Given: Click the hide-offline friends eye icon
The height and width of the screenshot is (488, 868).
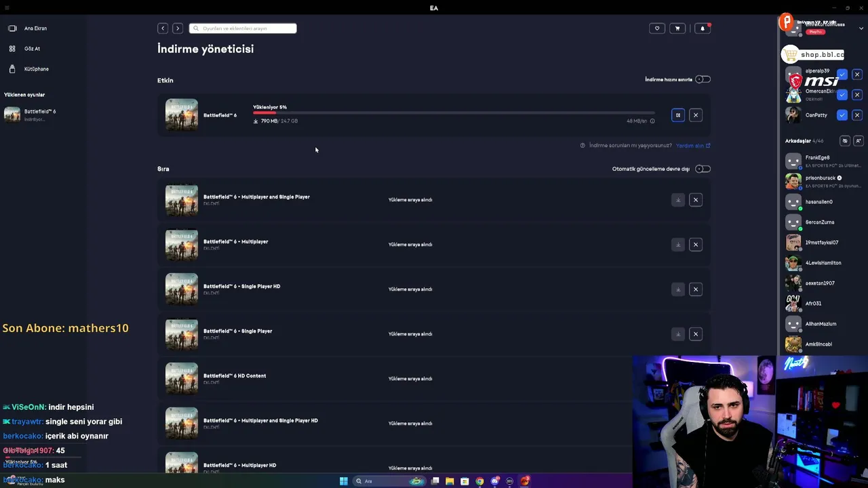Looking at the screenshot, I should [x=845, y=141].
